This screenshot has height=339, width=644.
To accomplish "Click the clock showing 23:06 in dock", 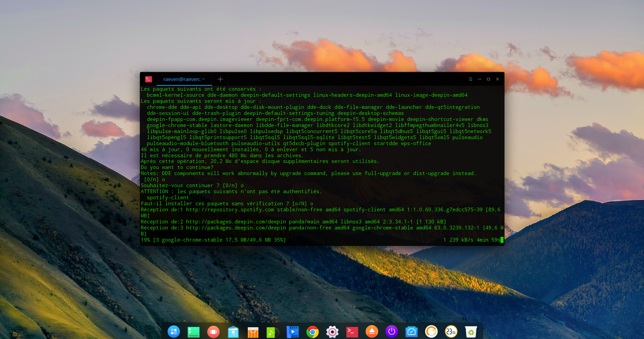I will point(451,332).
